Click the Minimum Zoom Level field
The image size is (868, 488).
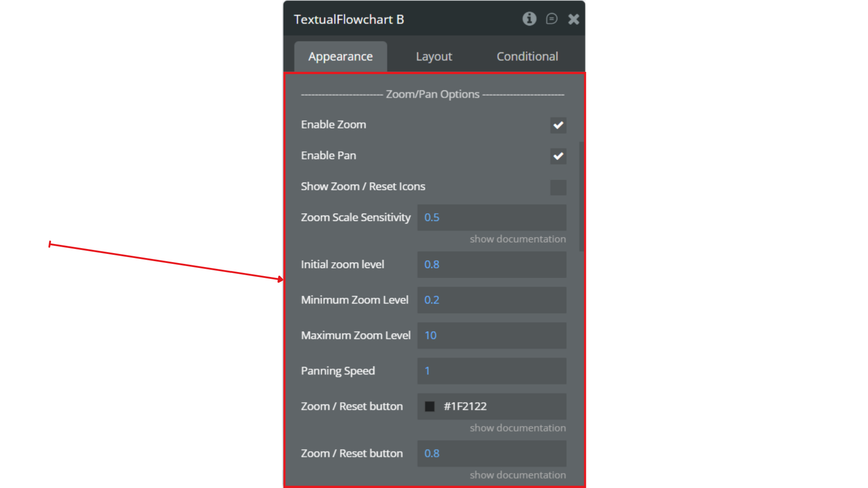[491, 300]
